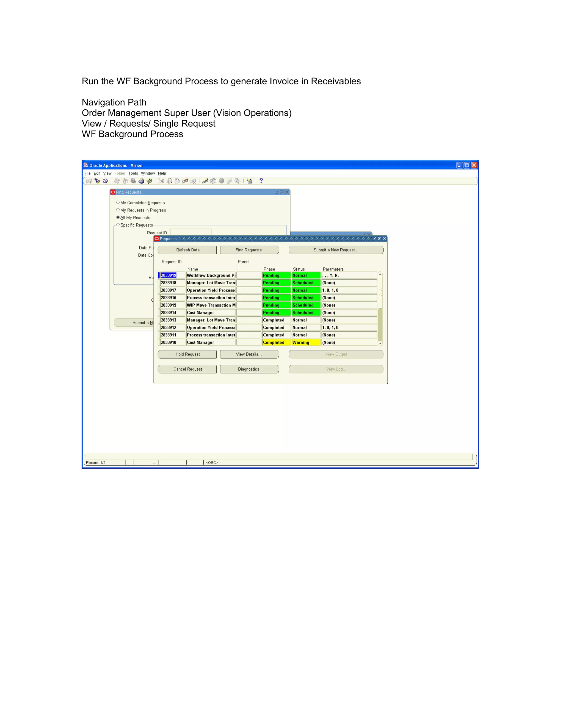Click the Next Step toolbar icon
The height and width of the screenshot is (728, 563).
[x=125, y=181]
